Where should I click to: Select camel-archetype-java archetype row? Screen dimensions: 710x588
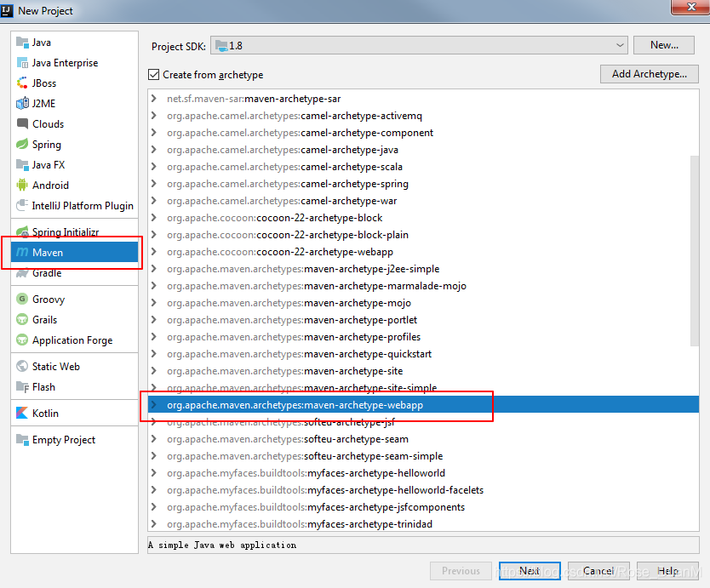[423, 150]
